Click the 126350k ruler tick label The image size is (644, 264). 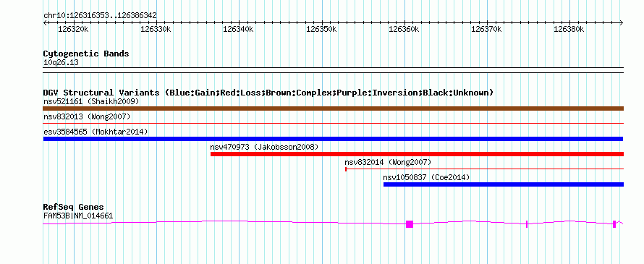[x=321, y=29]
